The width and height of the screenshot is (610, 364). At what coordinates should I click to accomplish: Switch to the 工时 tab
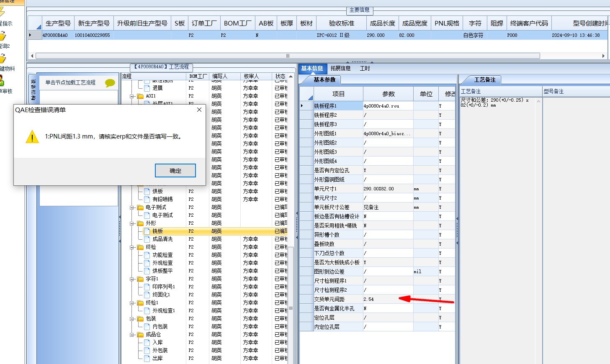point(365,68)
